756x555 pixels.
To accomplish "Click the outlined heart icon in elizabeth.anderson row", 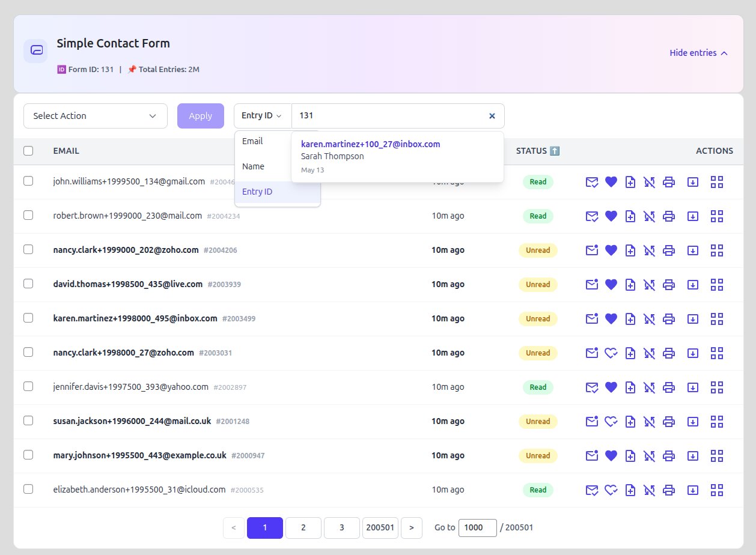I will point(611,490).
